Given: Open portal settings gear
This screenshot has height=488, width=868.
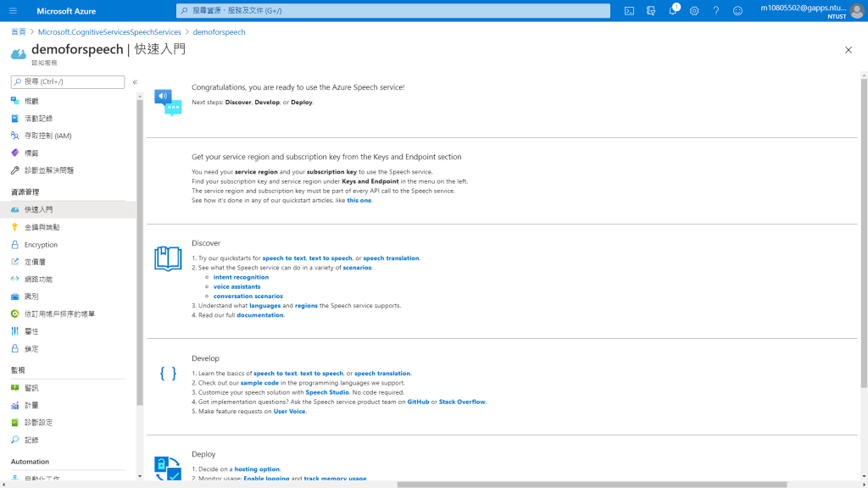Looking at the screenshot, I should tap(694, 10).
